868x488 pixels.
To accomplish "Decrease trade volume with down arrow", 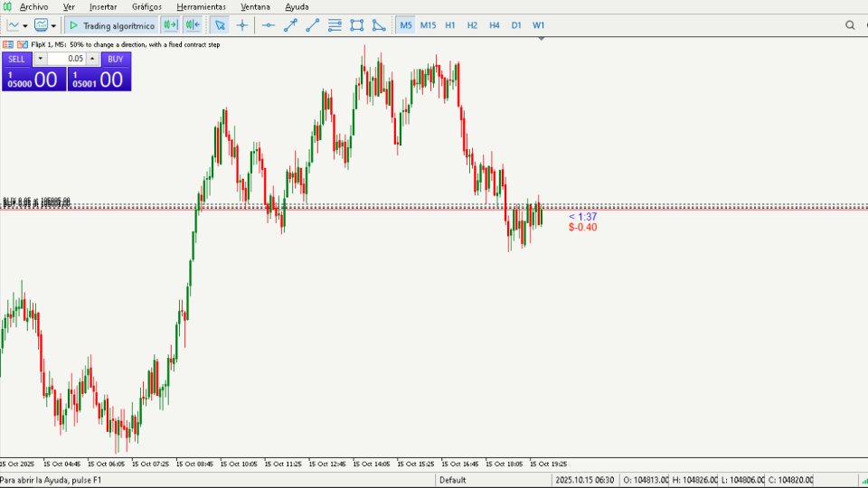I will 40,59.
